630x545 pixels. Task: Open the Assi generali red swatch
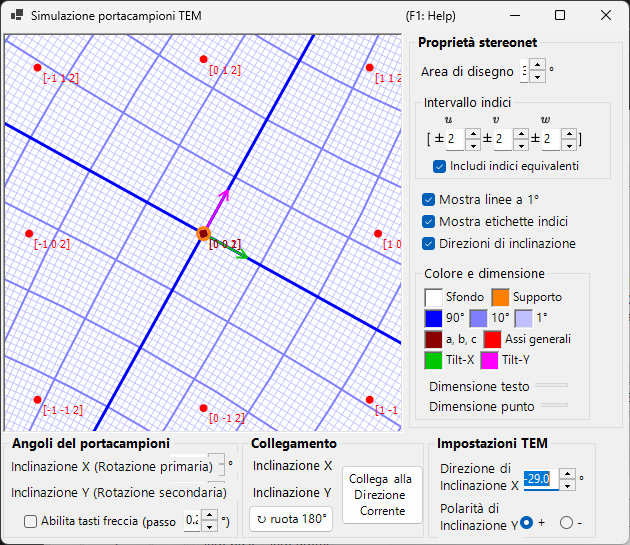[492, 339]
